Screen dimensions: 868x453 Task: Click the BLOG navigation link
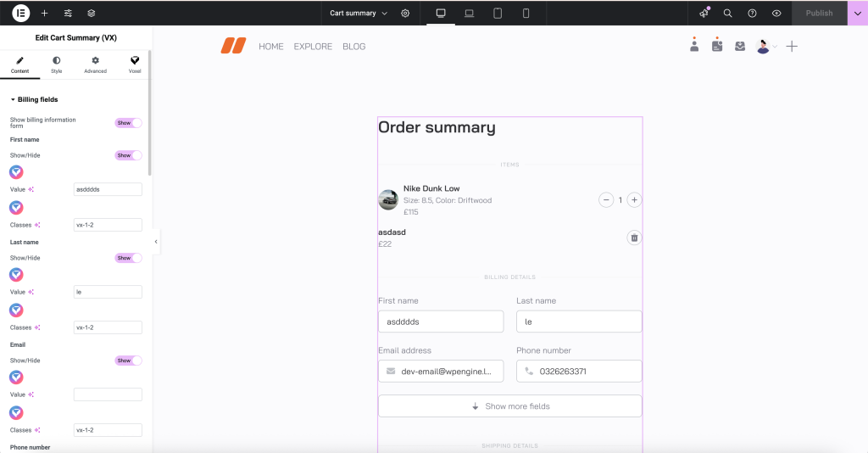[x=353, y=47]
